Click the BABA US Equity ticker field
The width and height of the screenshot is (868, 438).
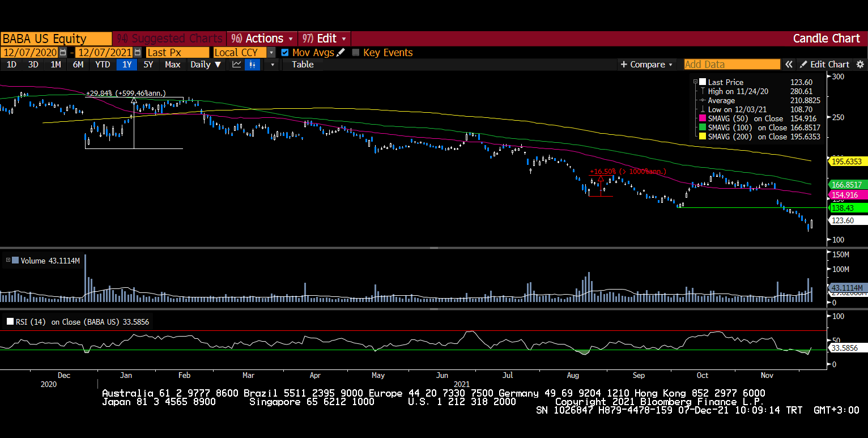(56, 39)
